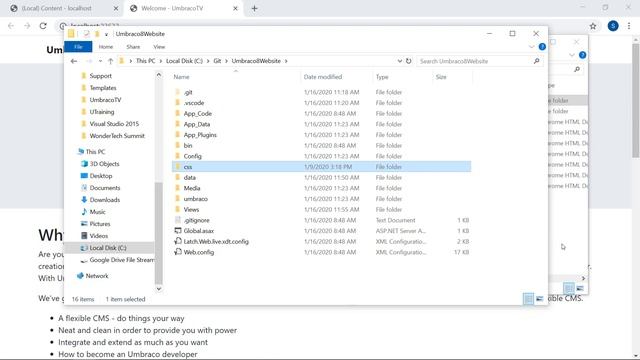This screenshot has height=360, width=640.
Task: Expand the ribbon with chevron
Action: (x=531, y=47)
